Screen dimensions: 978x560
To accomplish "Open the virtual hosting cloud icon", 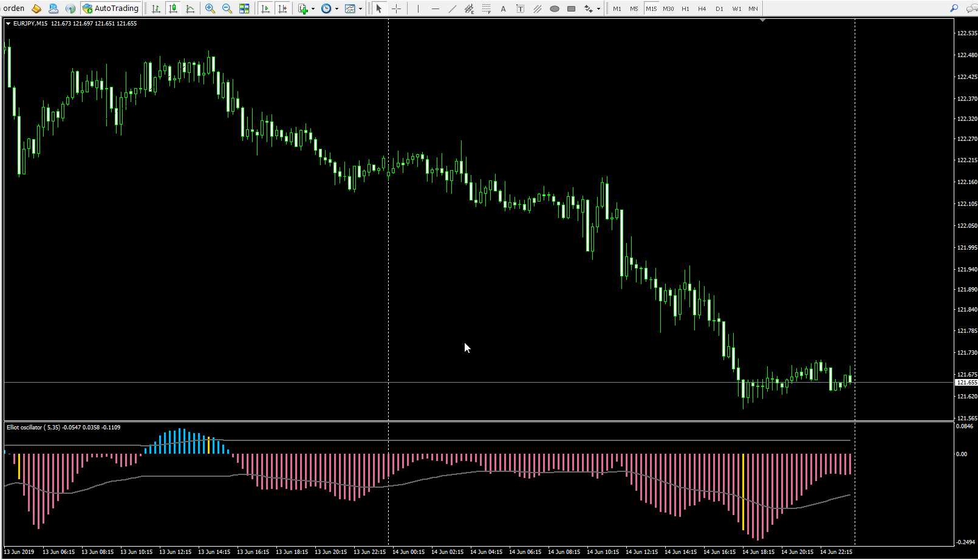I will click(x=53, y=9).
